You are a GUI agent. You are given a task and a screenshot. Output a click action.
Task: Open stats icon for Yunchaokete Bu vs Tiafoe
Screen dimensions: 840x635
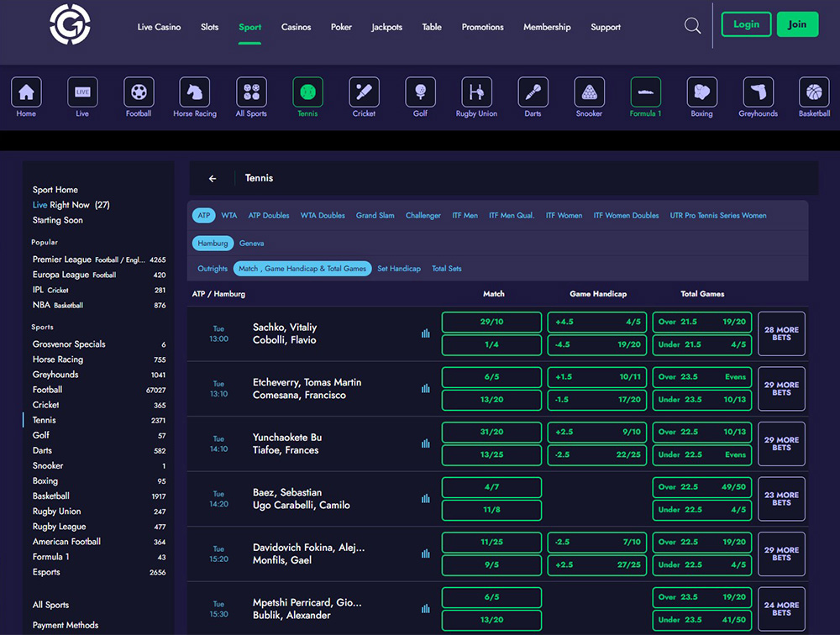click(x=425, y=443)
